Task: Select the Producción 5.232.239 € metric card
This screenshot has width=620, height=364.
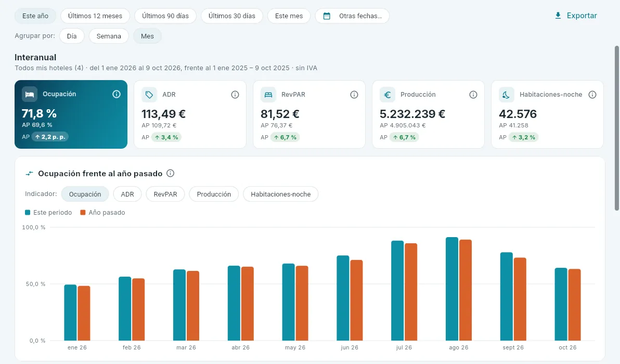Action: pos(428,114)
